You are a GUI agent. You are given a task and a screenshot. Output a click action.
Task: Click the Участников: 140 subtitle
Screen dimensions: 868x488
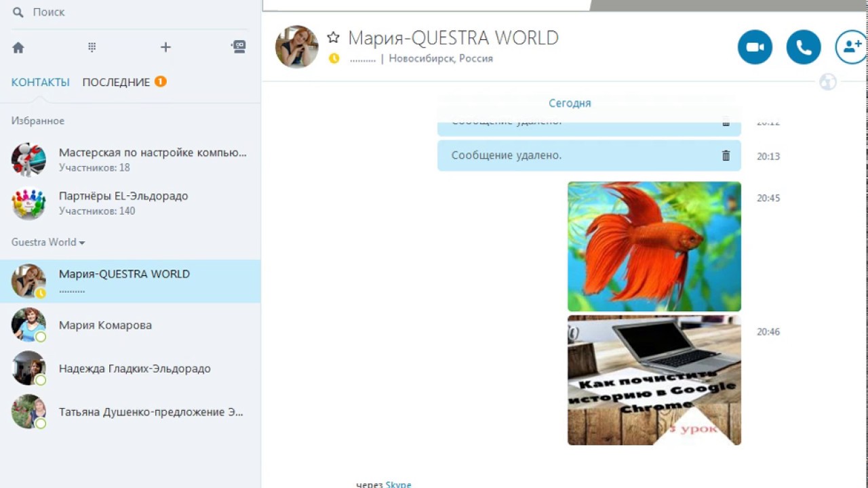[x=97, y=211]
